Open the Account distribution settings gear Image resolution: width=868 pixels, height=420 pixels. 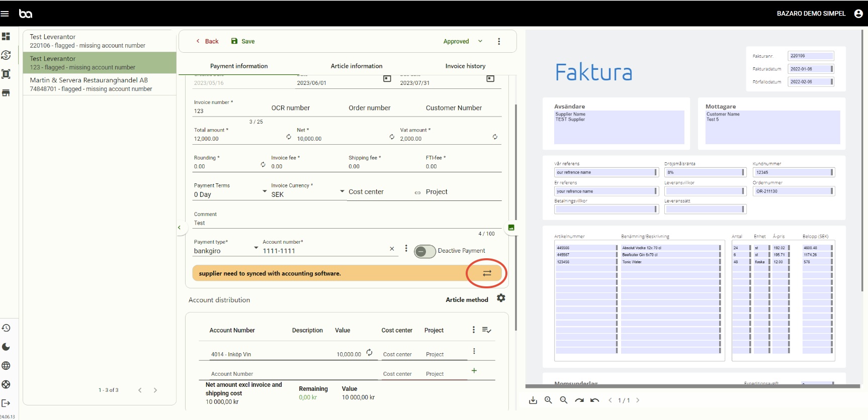(x=501, y=298)
